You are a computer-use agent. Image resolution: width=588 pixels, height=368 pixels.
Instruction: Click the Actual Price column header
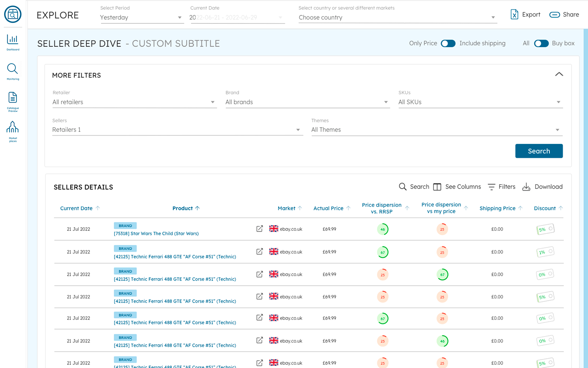[x=328, y=208]
